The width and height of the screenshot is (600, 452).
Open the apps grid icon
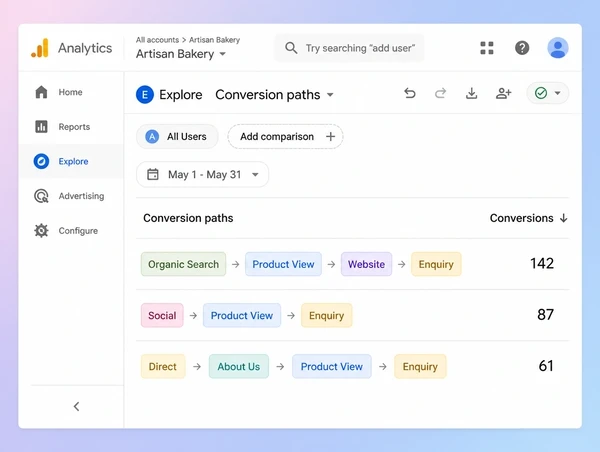487,48
